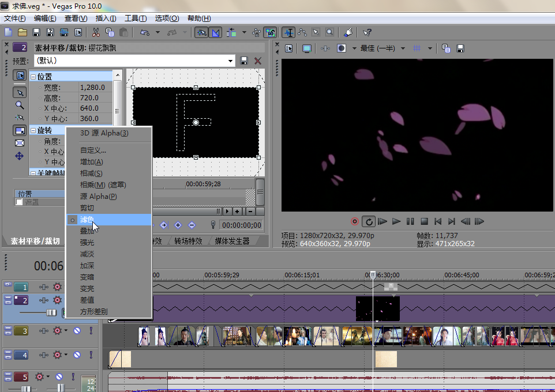Click the save preset floppy icon beside 预置
This screenshot has height=392, width=555.
(244, 61)
